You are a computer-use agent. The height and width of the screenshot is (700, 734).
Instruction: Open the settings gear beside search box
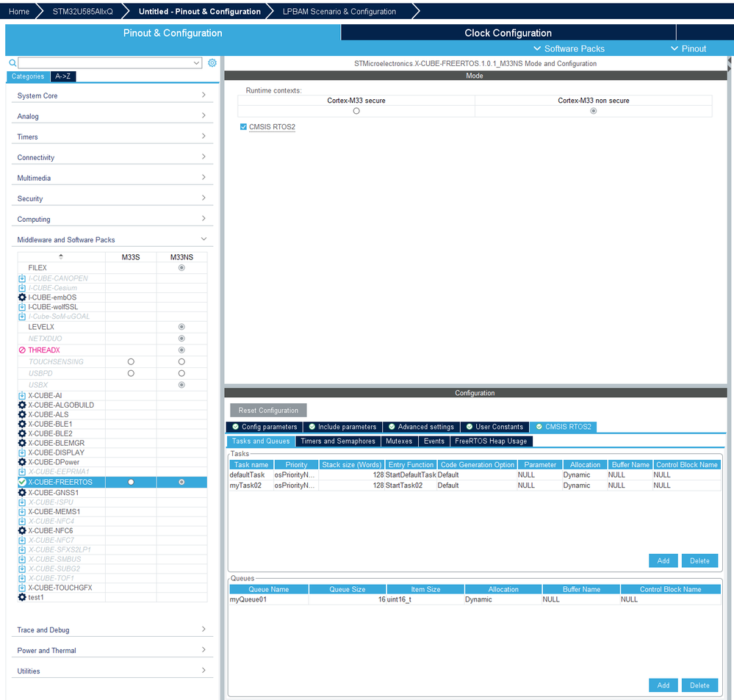point(212,62)
